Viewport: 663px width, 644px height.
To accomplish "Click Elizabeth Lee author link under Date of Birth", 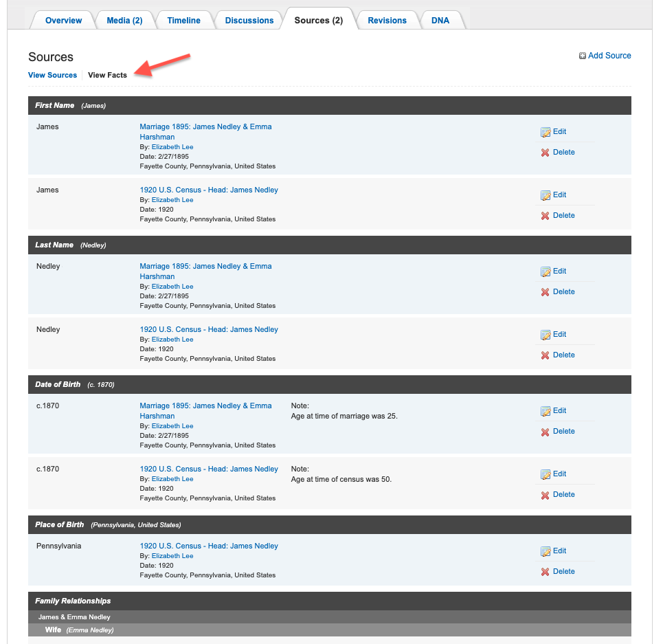I will click(x=172, y=426).
